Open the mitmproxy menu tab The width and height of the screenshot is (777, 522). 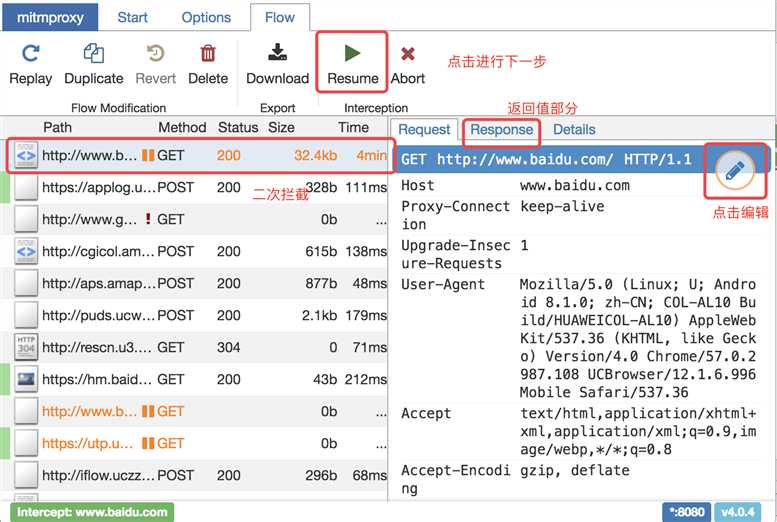click(x=50, y=17)
